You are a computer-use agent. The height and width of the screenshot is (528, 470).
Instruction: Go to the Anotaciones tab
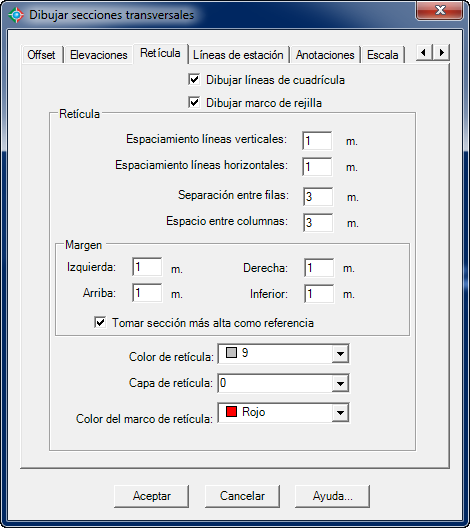[x=325, y=55]
